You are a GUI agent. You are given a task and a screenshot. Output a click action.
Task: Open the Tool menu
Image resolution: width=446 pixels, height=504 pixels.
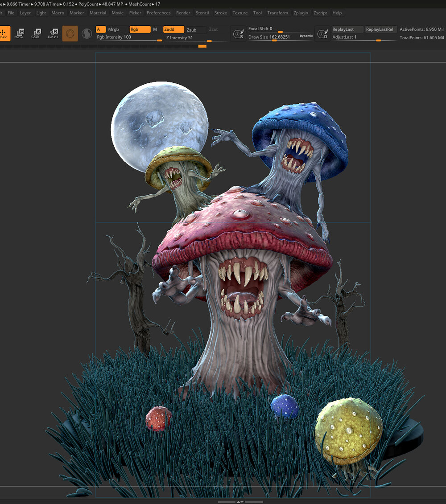(257, 13)
